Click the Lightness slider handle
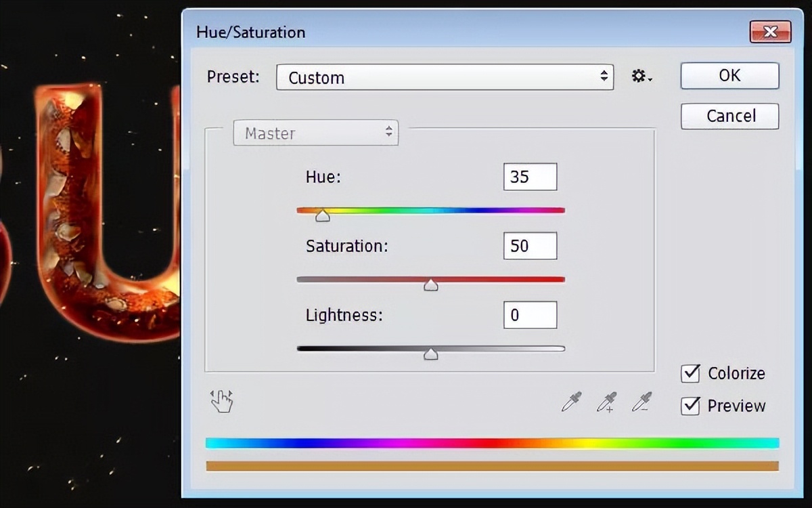 pos(430,354)
